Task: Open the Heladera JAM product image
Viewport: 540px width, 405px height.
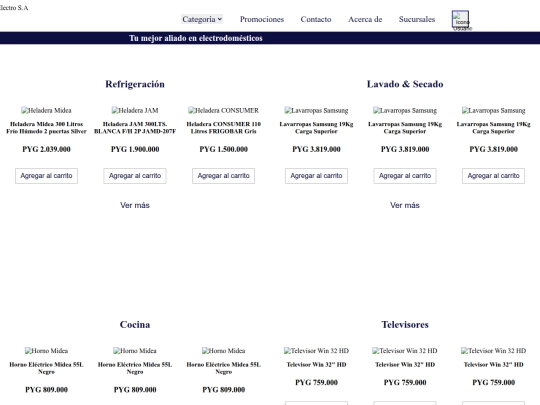Action: [x=135, y=111]
